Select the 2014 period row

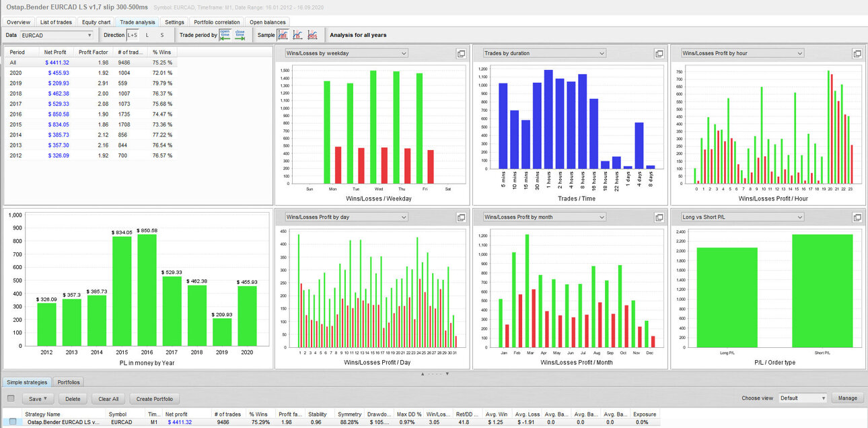(90, 135)
